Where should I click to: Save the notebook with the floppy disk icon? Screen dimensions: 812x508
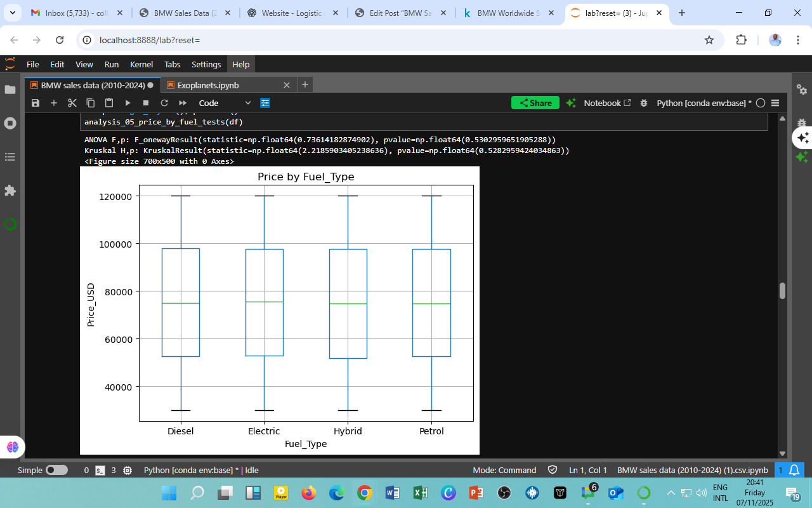(x=36, y=103)
